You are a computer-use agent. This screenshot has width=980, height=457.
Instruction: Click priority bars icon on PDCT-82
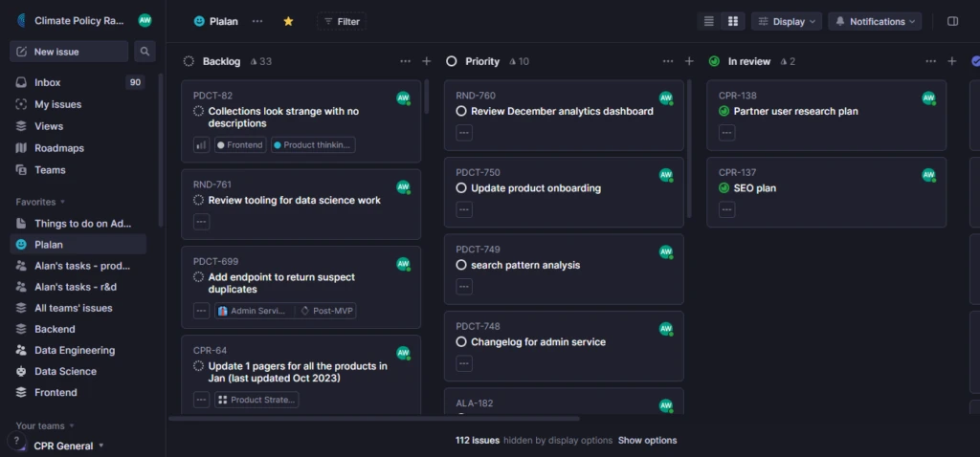point(201,145)
